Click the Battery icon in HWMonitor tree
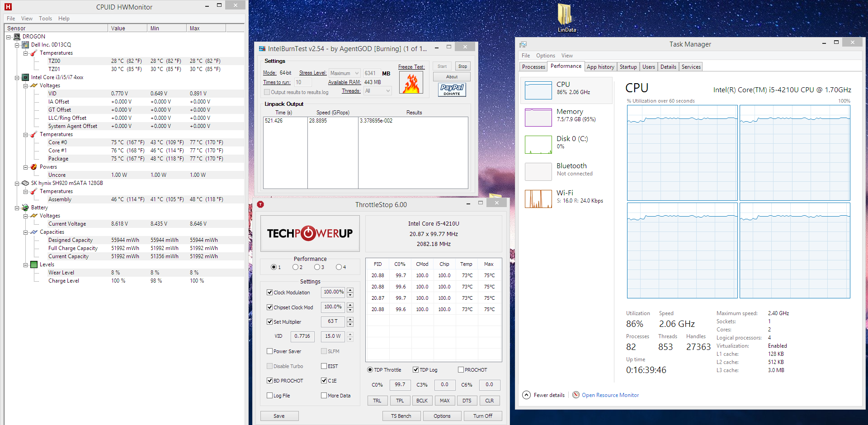 pyautogui.click(x=25, y=208)
